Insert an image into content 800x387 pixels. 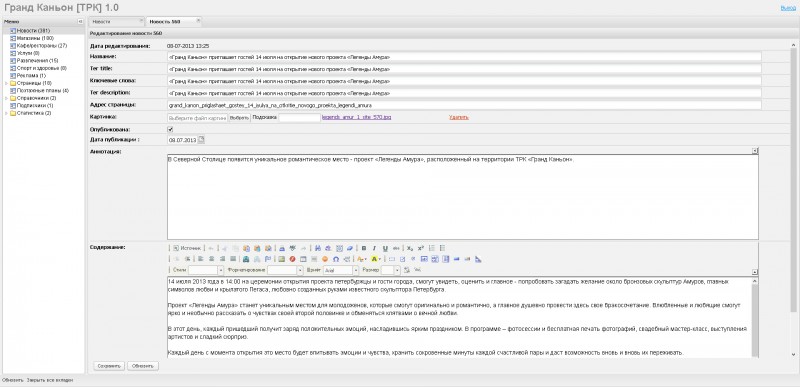[282, 259]
